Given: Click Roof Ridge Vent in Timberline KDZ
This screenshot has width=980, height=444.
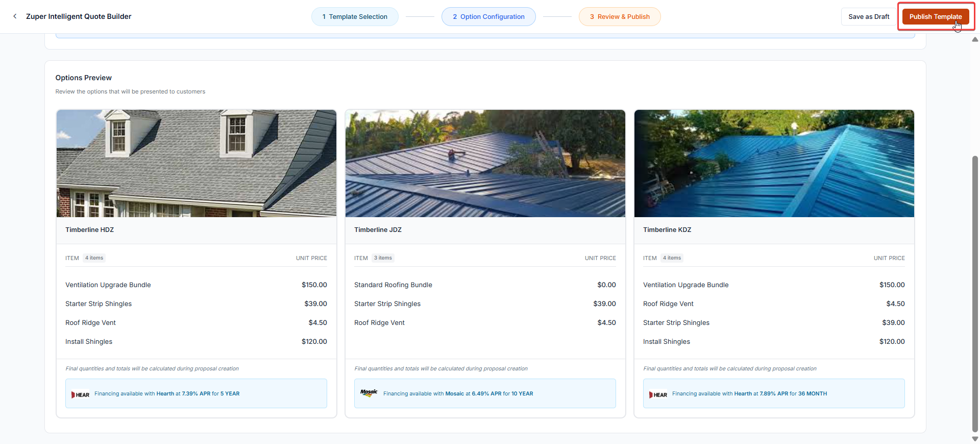Looking at the screenshot, I should click(668, 303).
